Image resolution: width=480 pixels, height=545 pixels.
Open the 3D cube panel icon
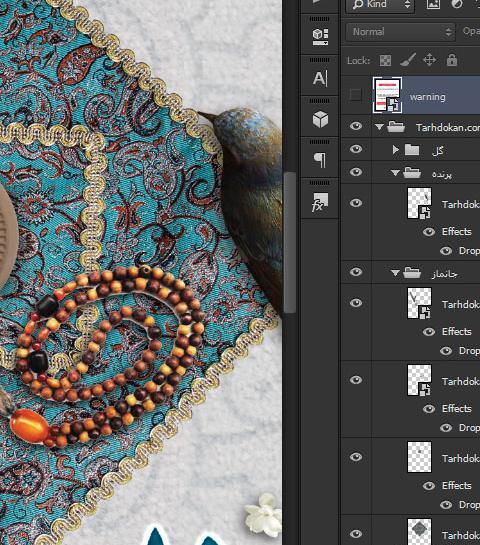(x=320, y=120)
